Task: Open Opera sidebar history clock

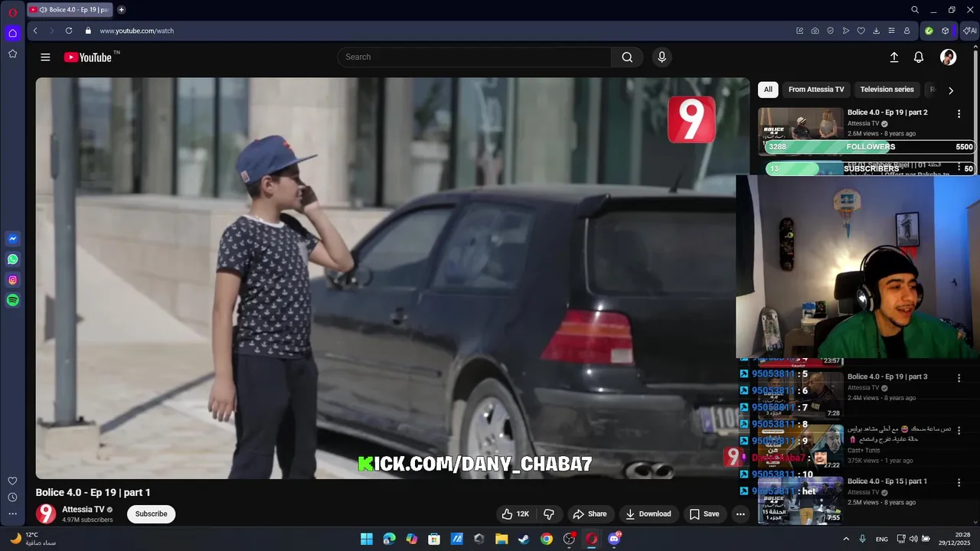Action: 12,497
